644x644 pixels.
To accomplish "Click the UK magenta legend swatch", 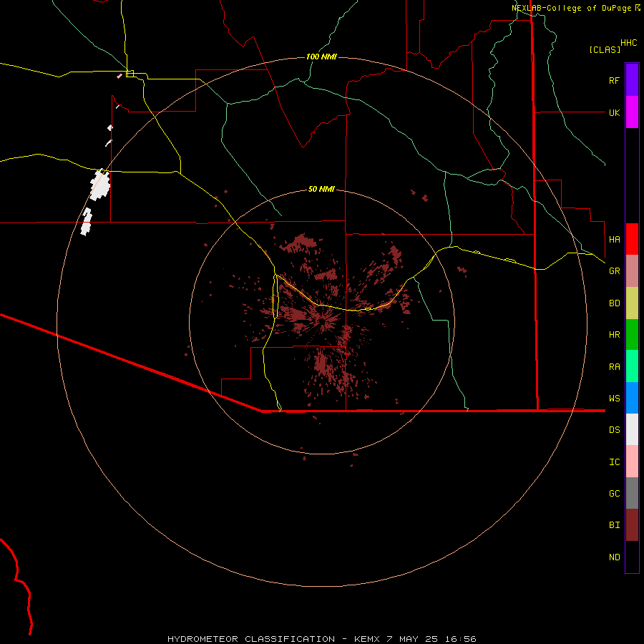I will coord(632,112).
